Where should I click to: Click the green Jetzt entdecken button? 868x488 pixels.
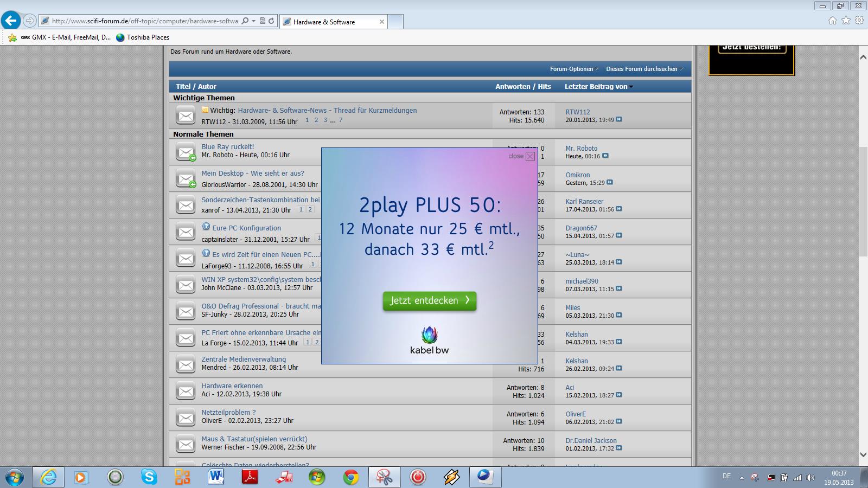point(429,301)
